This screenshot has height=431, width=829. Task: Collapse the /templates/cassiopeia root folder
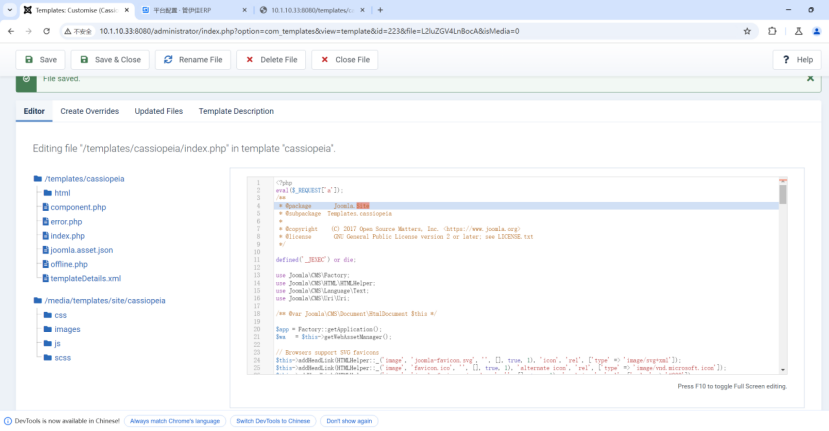[84, 179]
